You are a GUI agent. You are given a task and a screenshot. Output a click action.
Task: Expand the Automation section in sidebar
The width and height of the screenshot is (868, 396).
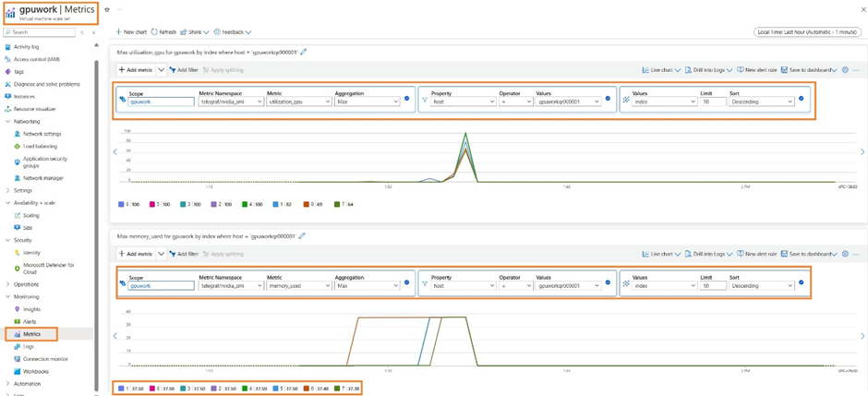27,384
